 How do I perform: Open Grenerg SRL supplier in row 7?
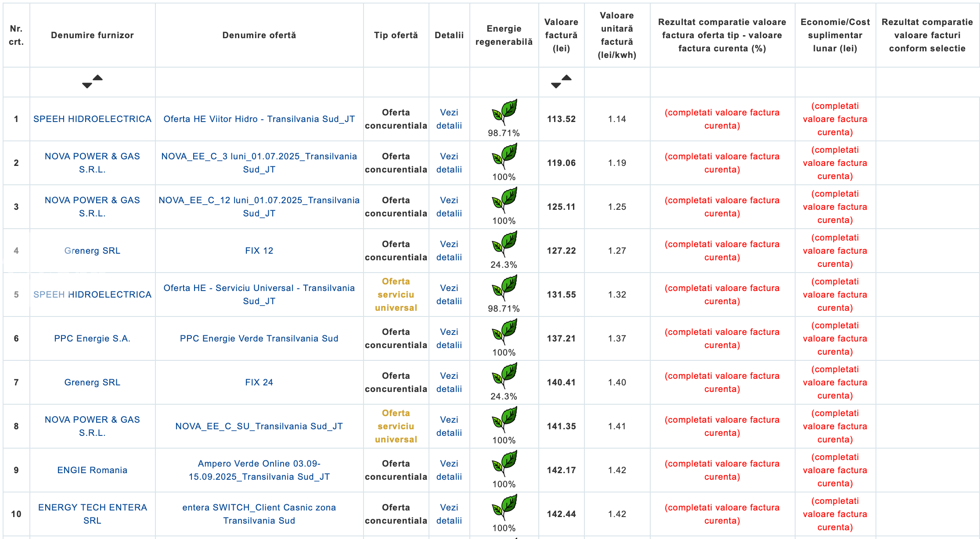pyautogui.click(x=92, y=382)
